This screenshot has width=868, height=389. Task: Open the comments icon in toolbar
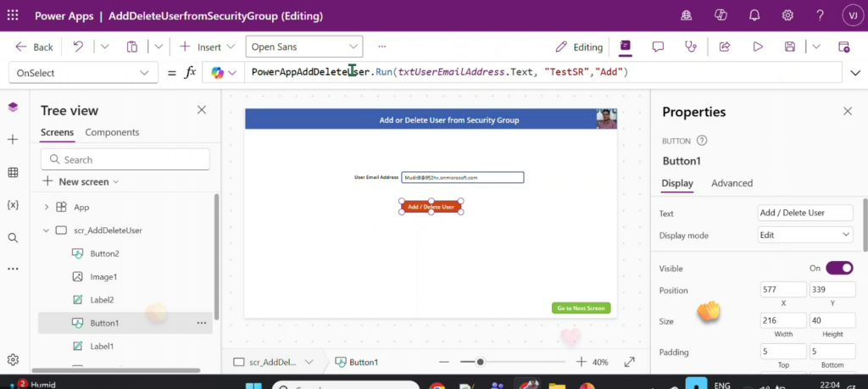click(x=658, y=47)
